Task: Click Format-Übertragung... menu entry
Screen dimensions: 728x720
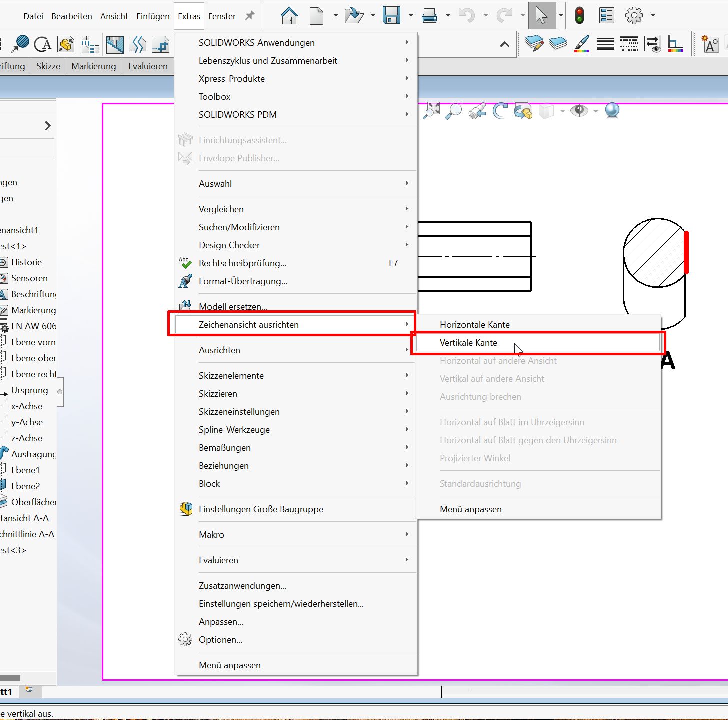Action: pos(295,281)
